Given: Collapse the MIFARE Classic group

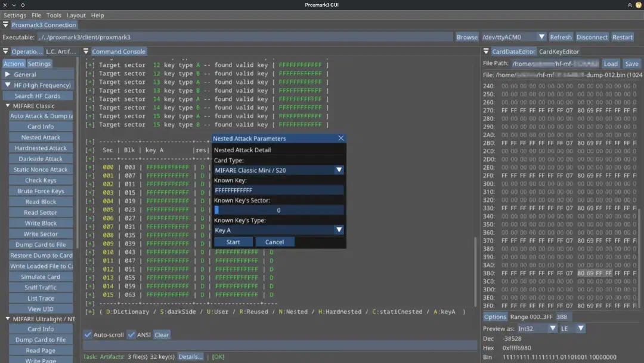Looking at the screenshot, I should click(7, 106).
